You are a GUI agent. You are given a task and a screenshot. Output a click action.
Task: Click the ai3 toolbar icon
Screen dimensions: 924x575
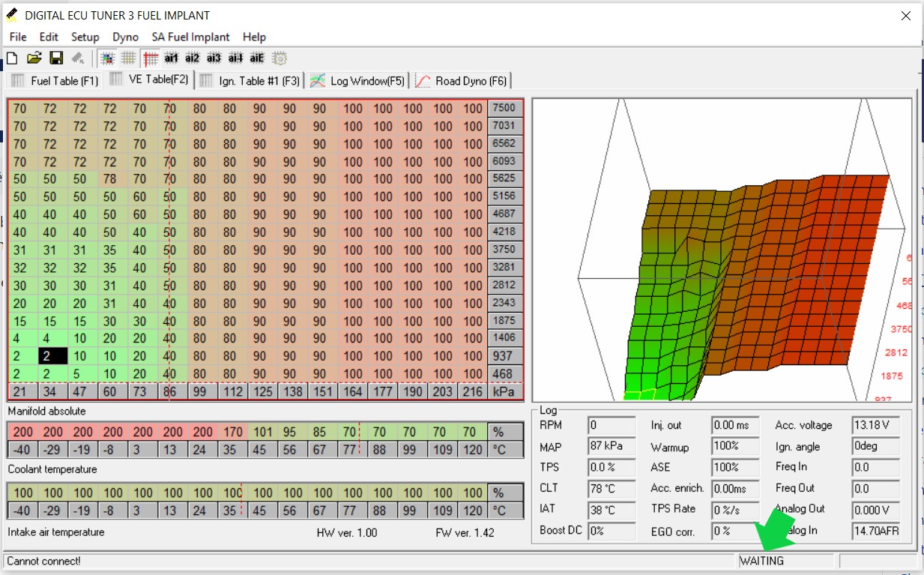[214, 58]
